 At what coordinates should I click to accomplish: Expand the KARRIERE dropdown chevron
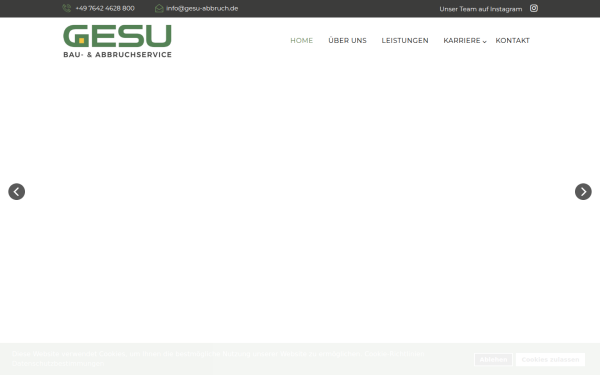point(484,42)
